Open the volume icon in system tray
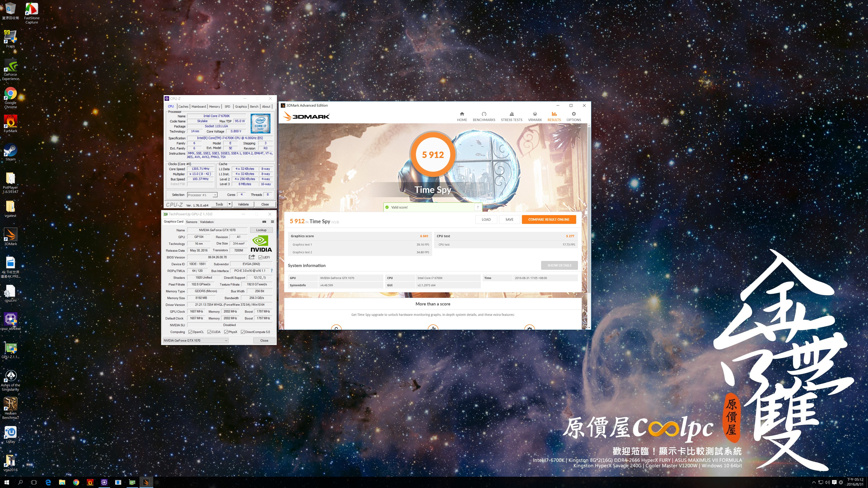 click(827, 482)
